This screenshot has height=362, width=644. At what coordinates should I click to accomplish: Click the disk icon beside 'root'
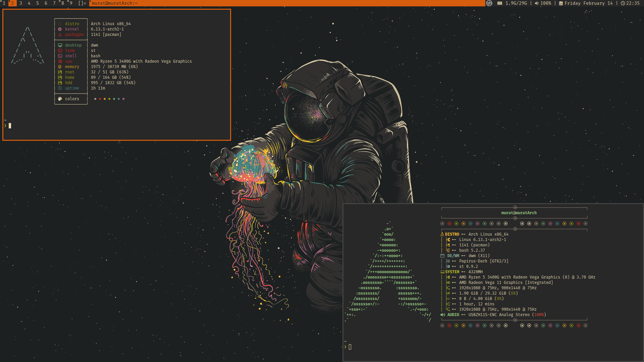coord(60,72)
